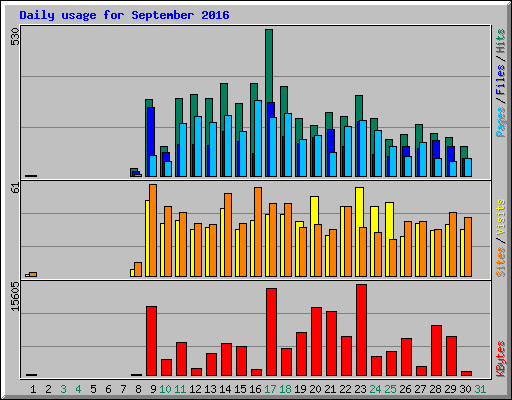512x400 pixels.
Task: Click day label 28 on the x-axis
Action: 435,389
